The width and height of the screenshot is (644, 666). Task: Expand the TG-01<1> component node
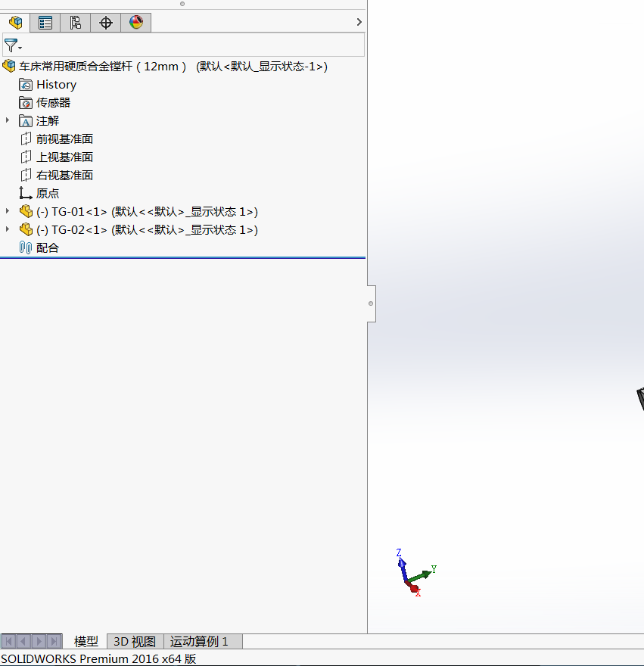coord(8,211)
